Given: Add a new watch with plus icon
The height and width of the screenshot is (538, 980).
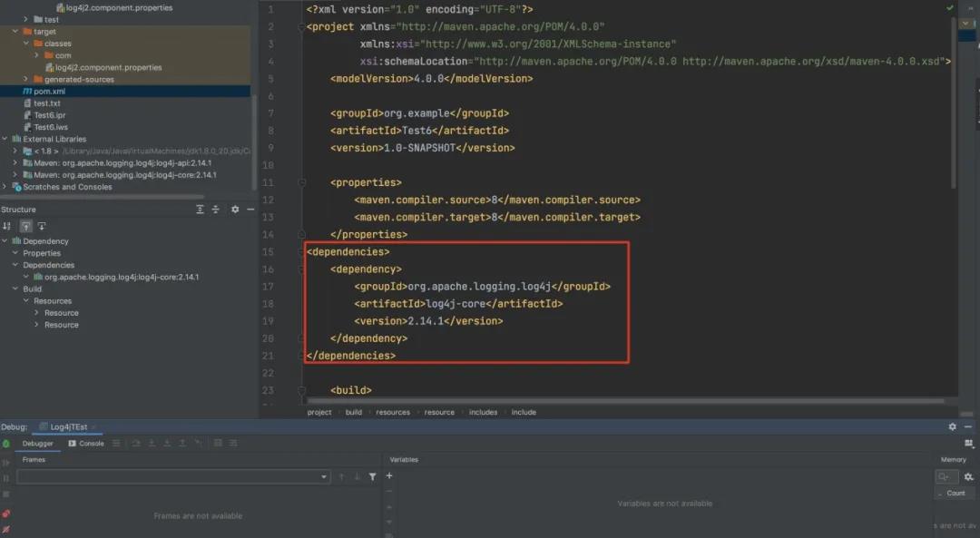Looking at the screenshot, I should [389, 475].
